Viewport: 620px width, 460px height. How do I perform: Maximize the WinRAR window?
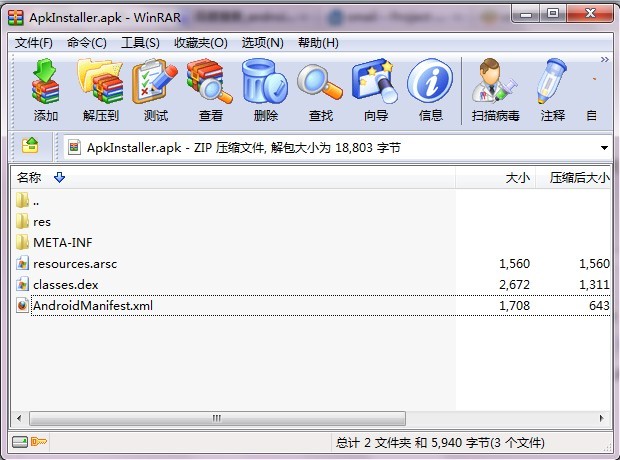pos(553,14)
